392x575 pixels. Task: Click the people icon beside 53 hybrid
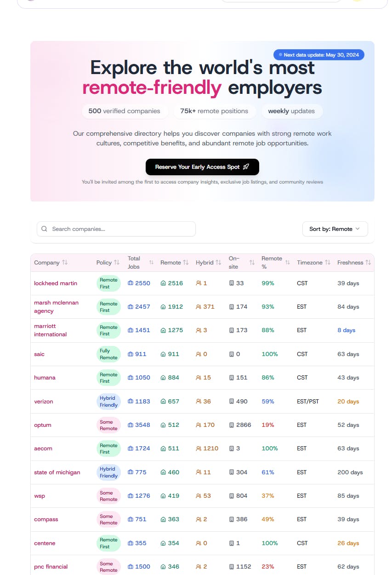tap(199, 496)
